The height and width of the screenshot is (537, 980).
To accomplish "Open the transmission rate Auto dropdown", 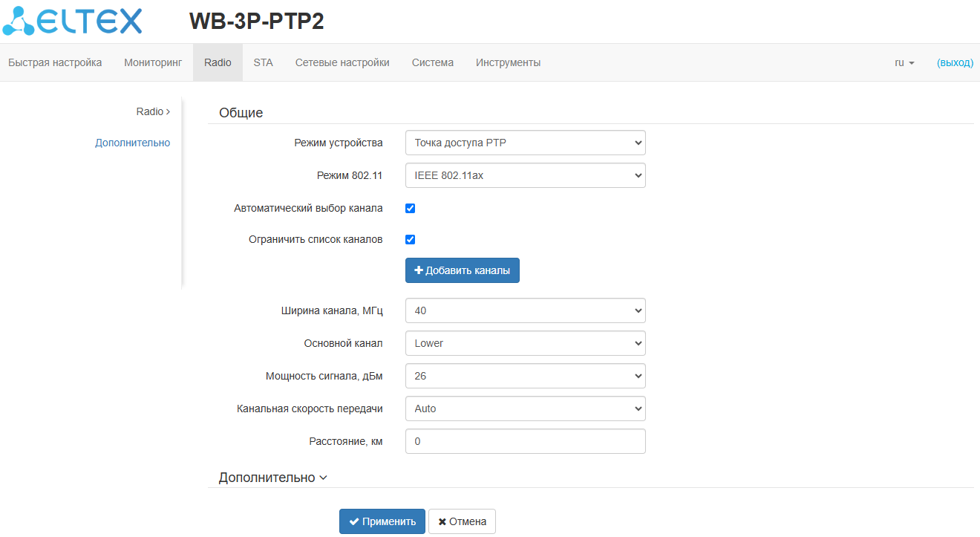I will [x=525, y=409].
